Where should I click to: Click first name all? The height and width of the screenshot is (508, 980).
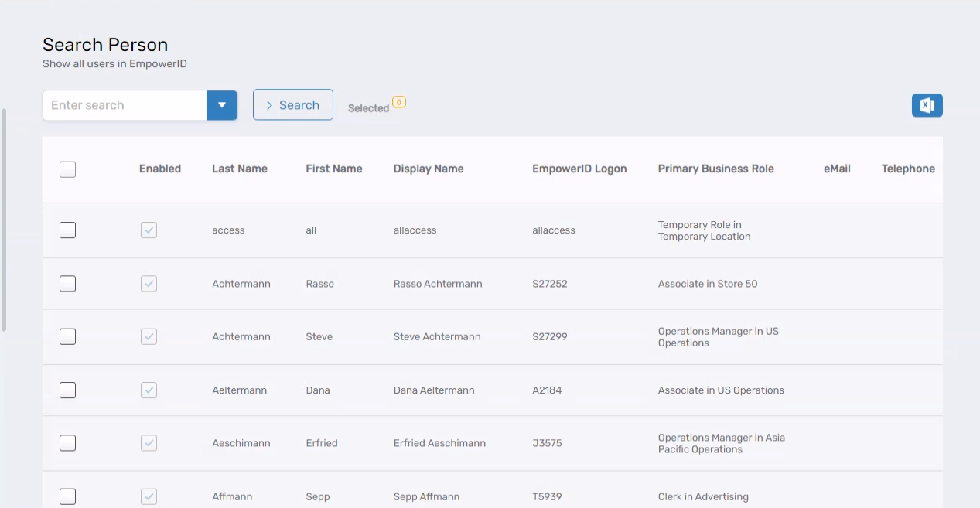311,230
